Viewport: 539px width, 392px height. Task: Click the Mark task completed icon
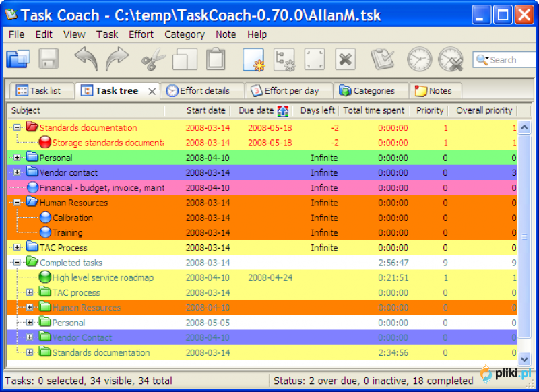pos(382,59)
